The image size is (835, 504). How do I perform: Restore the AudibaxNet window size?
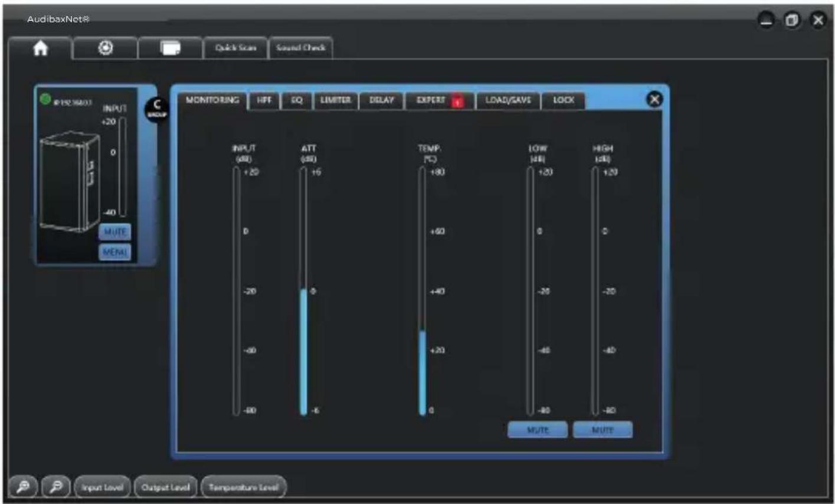792,20
